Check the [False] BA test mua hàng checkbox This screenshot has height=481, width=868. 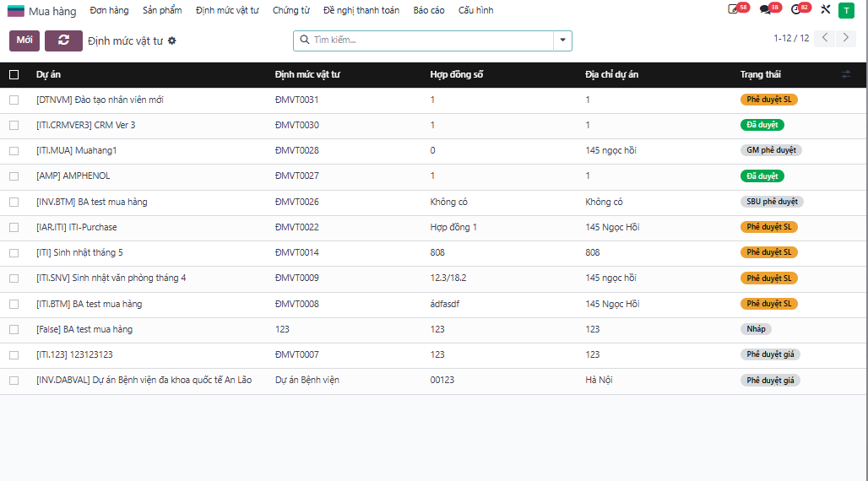point(14,329)
